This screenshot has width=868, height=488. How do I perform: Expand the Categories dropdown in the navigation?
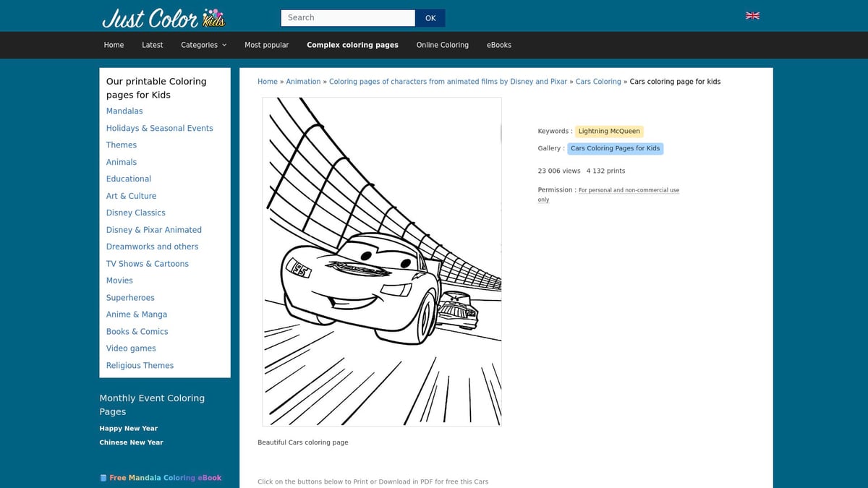pyautogui.click(x=203, y=44)
